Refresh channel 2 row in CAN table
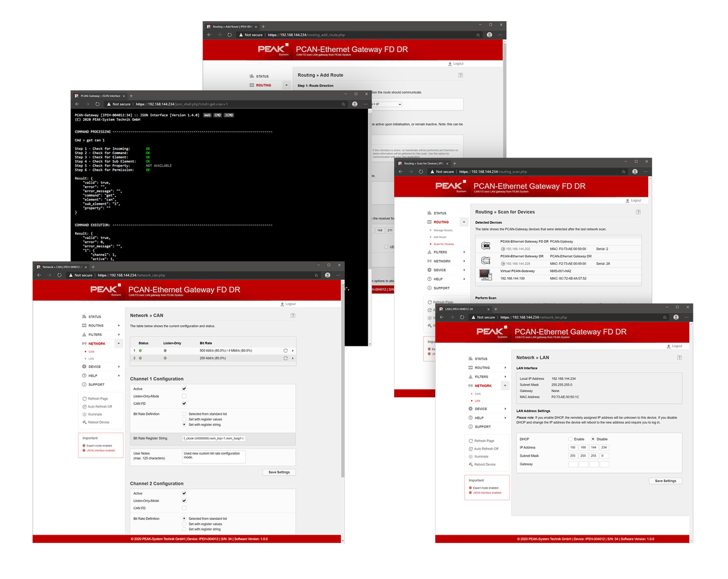This screenshot has width=728, height=579. [x=285, y=358]
